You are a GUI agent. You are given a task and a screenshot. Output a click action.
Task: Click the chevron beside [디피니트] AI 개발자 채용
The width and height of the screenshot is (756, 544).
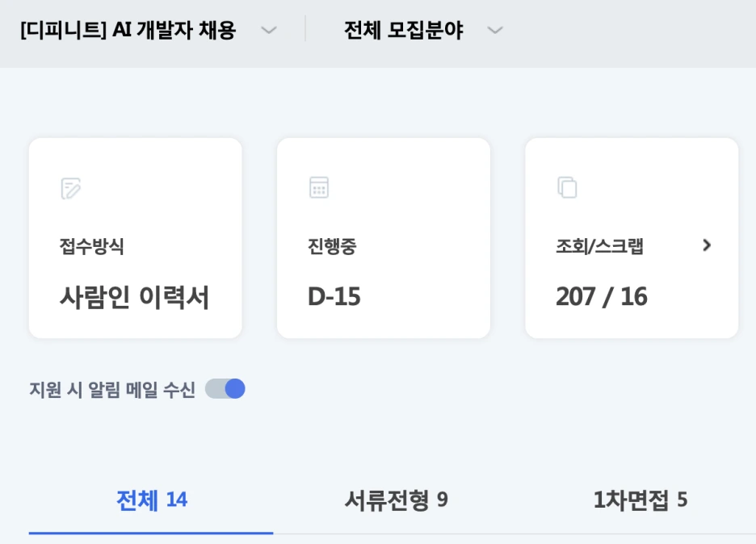[267, 28]
